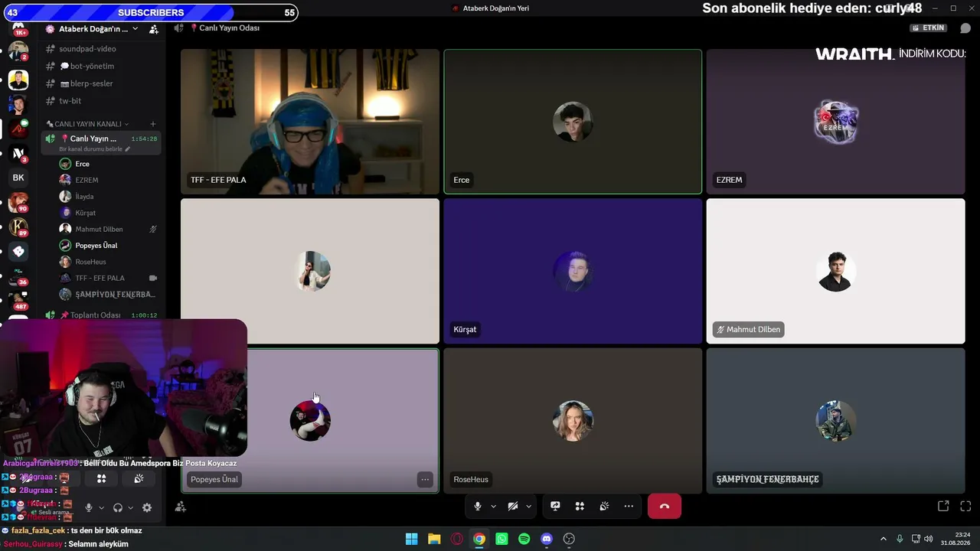Focus RoseHeus participant tile
Screen dimensions: 980x551
pyautogui.click(x=573, y=421)
